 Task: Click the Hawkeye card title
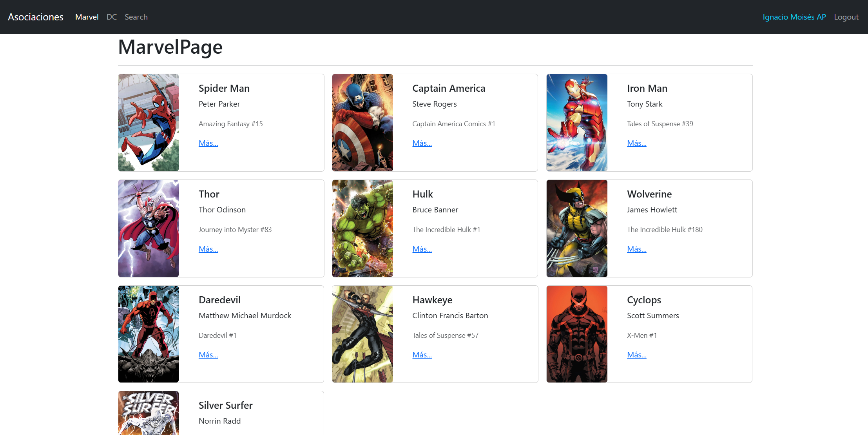[432, 300]
